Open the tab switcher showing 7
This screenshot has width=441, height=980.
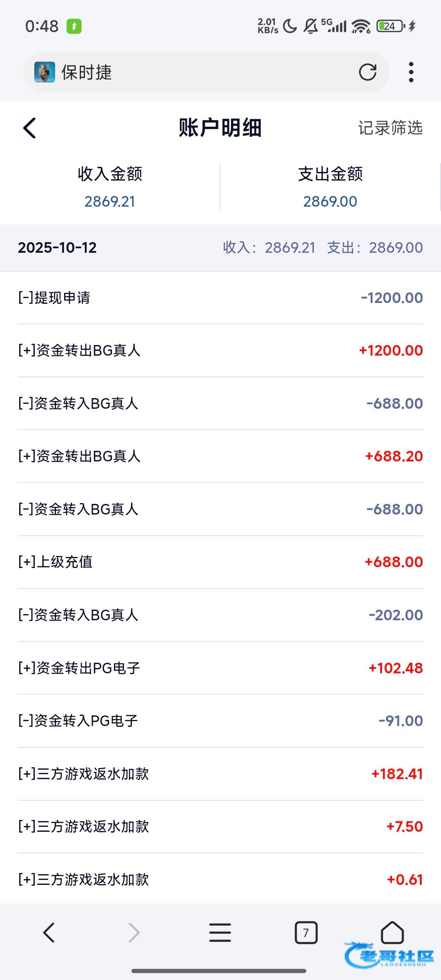coord(306,933)
